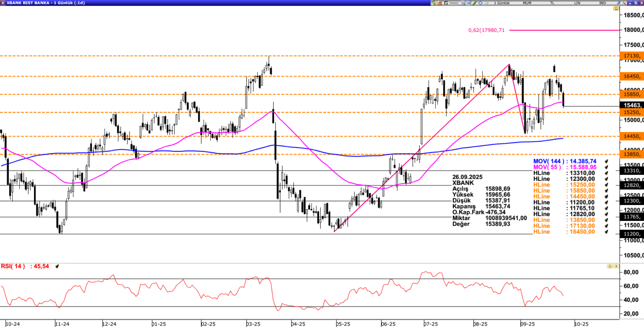The height and width of the screenshot is (327, 644).
Task: Open the wrench and screwdriver settings icon
Action: tap(624, 3)
